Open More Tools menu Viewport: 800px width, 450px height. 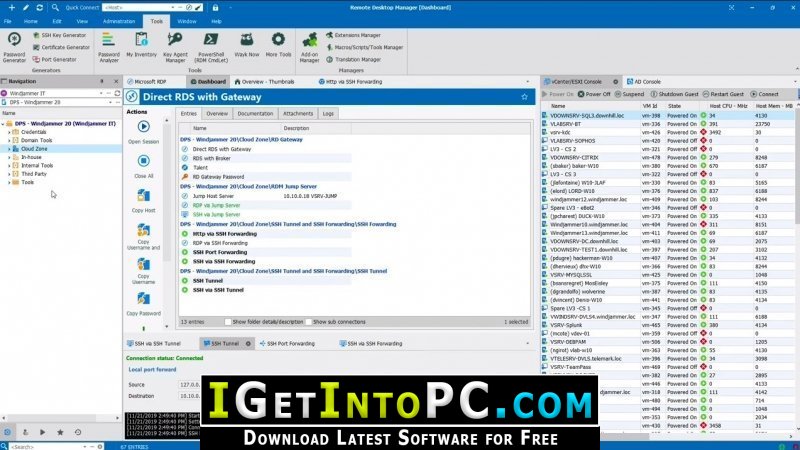pos(278,45)
